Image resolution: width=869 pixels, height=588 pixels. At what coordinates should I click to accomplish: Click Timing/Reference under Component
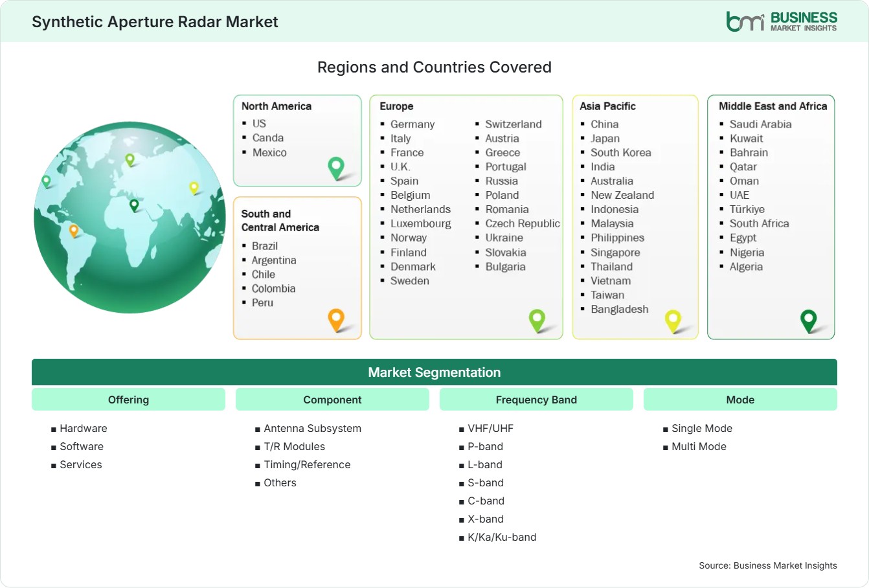click(x=307, y=465)
